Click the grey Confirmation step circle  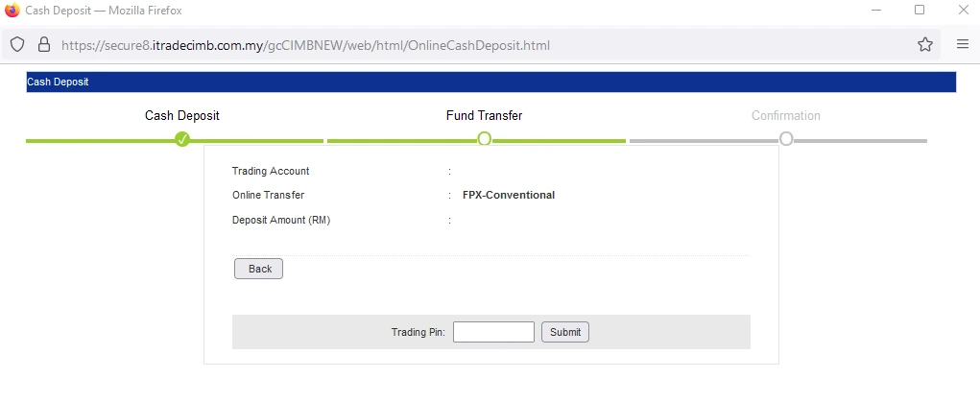(x=786, y=139)
